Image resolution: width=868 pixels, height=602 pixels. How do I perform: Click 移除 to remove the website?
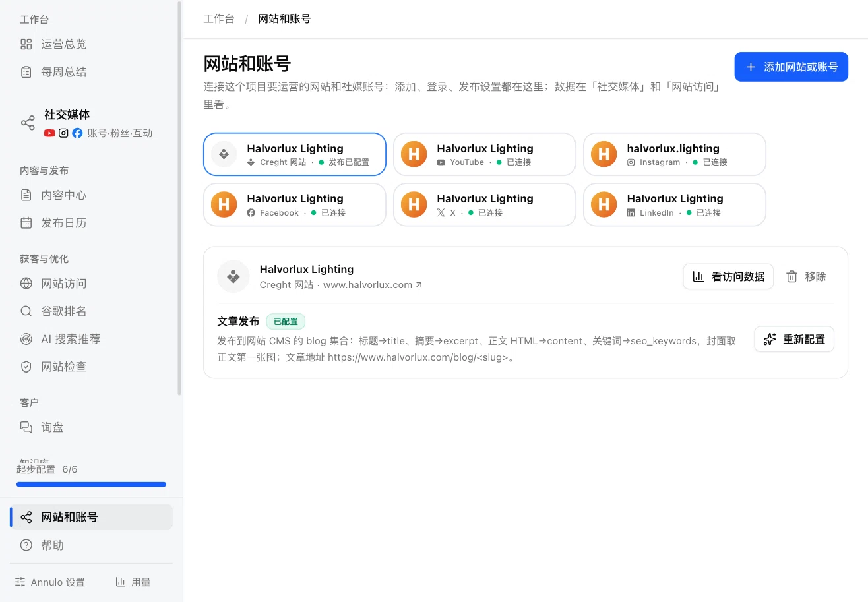[806, 276]
